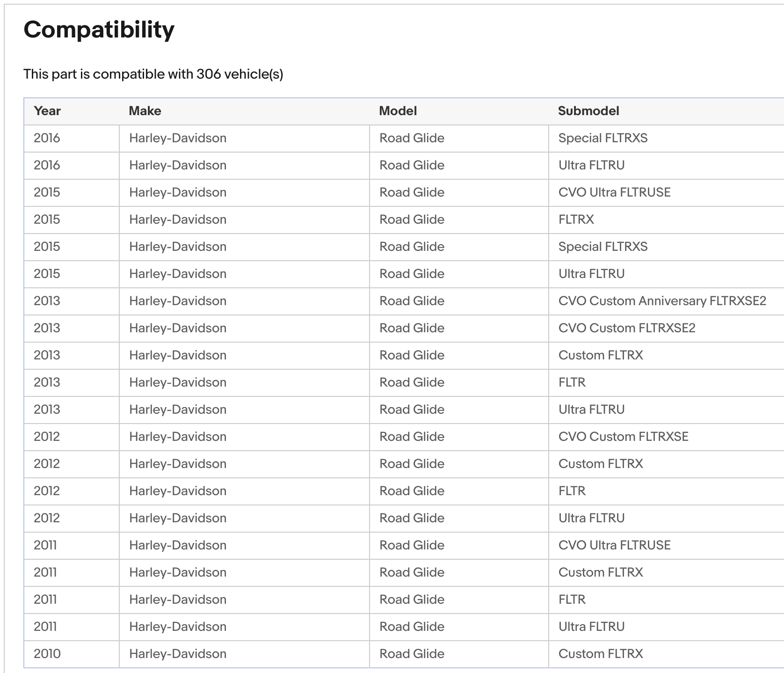The width and height of the screenshot is (784, 673).
Task: Click the Submodel column header
Action: 588,111
